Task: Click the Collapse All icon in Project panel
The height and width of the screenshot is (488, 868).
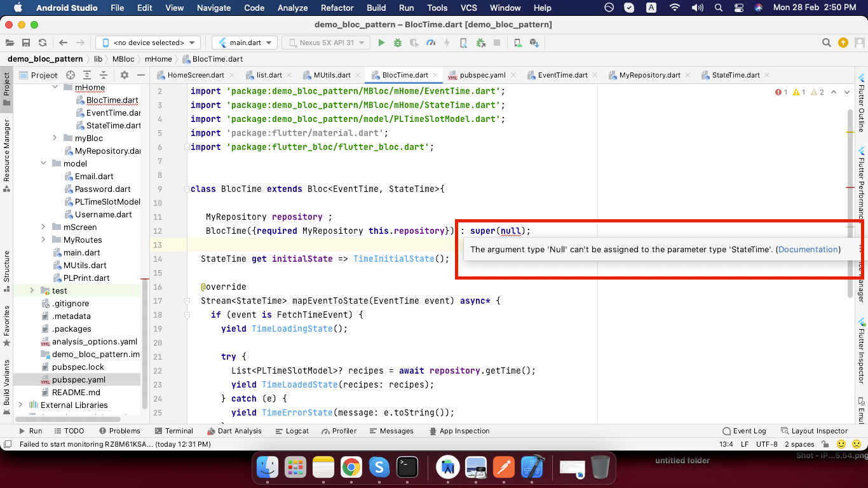Action: [104, 75]
